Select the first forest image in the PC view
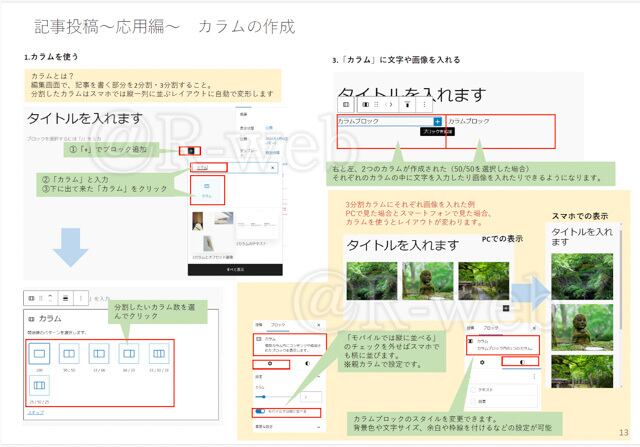Viewport: 640px width, 447px height. (372, 281)
